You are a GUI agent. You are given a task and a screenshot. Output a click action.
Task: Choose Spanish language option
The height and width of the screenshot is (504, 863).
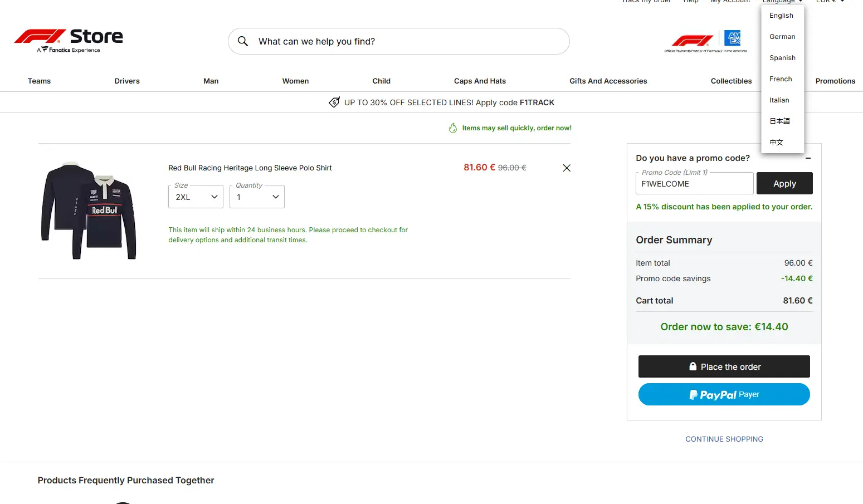point(782,58)
